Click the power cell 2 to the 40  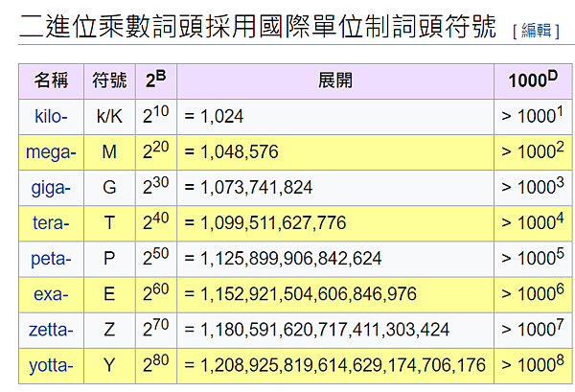coord(156,223)
